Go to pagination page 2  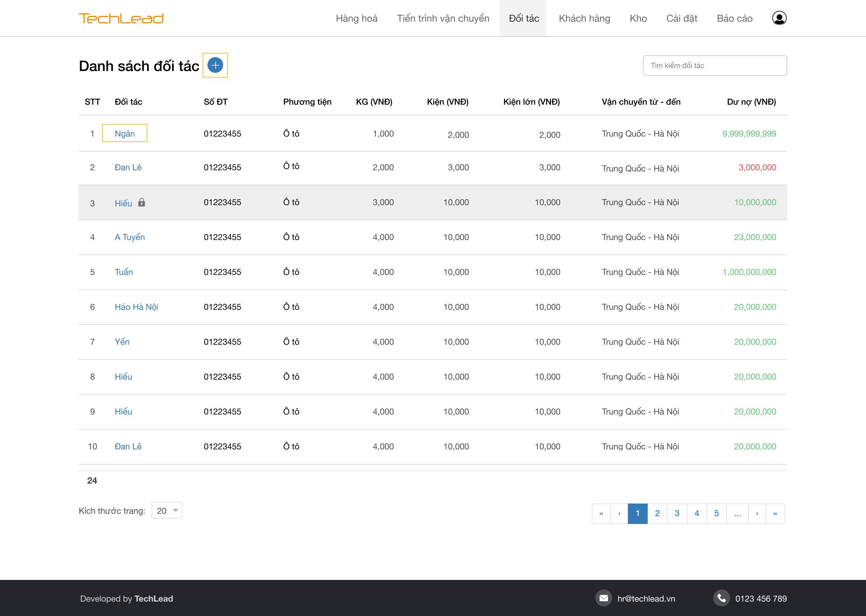click(x=657, y=514)
